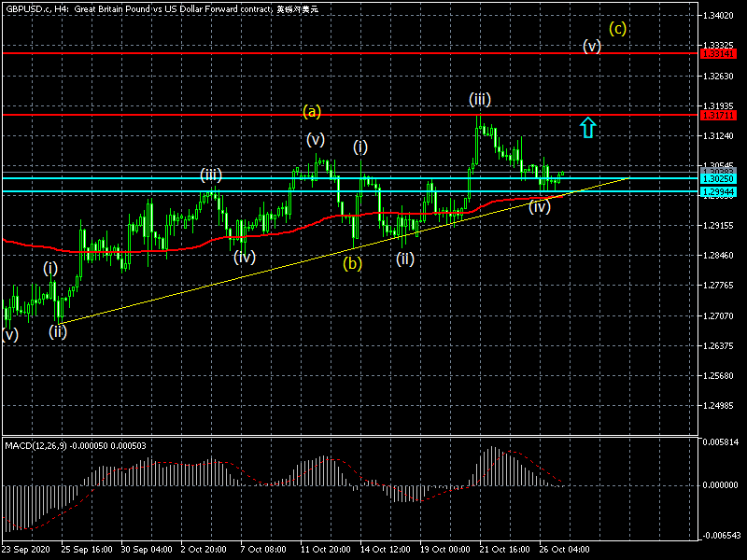Click the (ii) label below yellow trendline start
747x560 pixels.
[x=58, y=329]
